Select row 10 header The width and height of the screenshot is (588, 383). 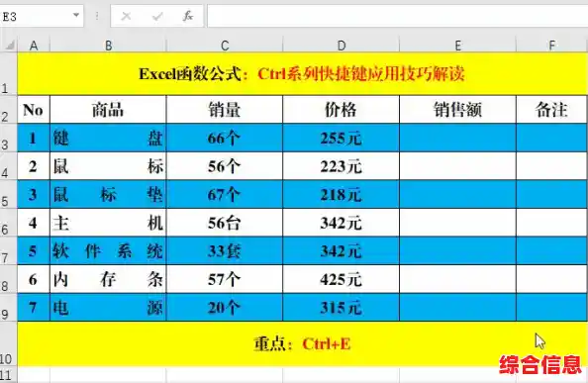[x=8, y=344]
